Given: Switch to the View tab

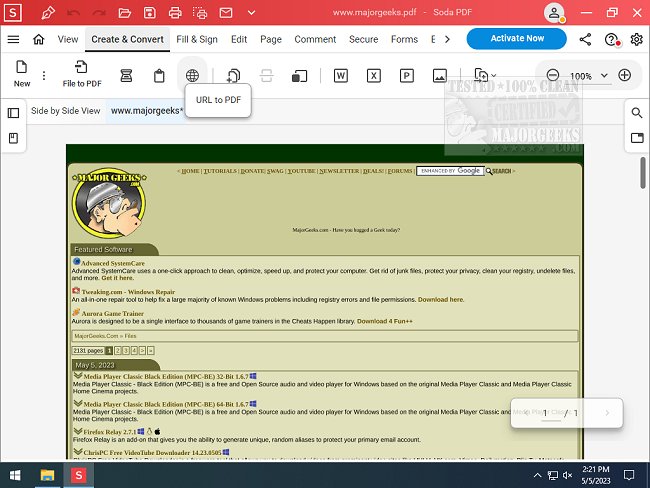Looking at the screenshot, I should tap(68, 39).
